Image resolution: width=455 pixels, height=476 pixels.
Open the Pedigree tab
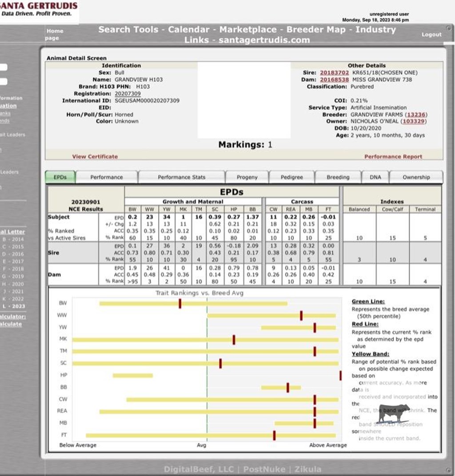coord(291,177)
